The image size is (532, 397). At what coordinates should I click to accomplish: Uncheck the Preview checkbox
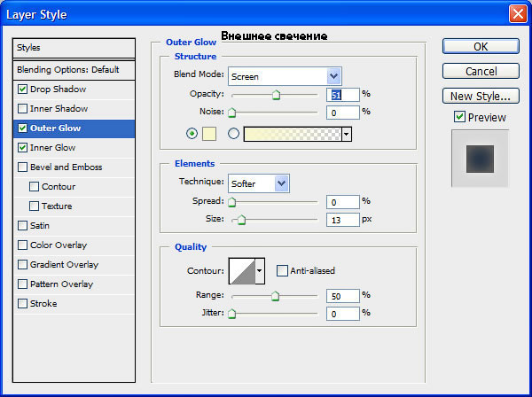(x=459, y=117)
